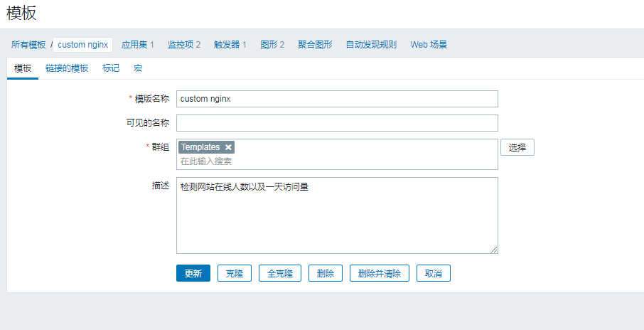
Task: Open 自动发现规则 link
Action: tap(371, 45)
